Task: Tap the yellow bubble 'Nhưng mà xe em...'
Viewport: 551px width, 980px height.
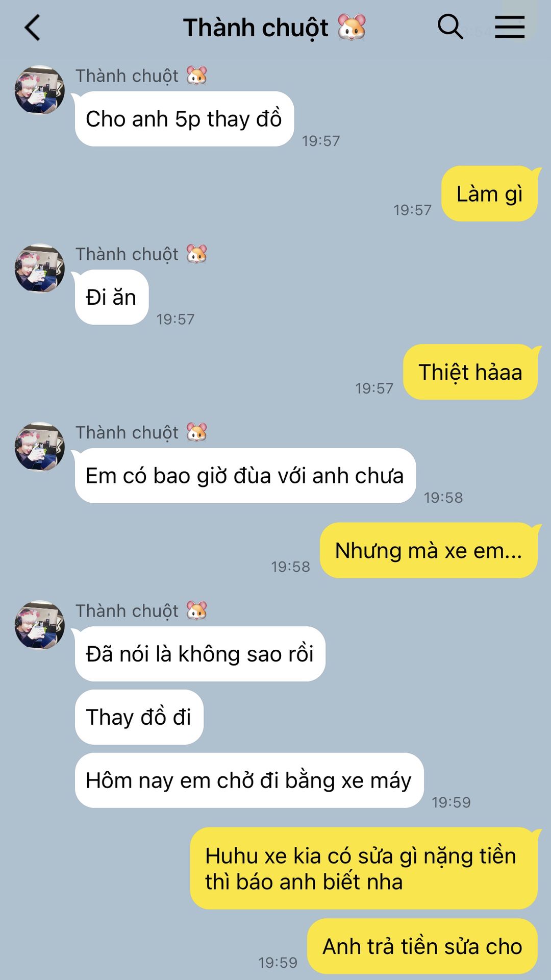Action: [x=429, y=551]
